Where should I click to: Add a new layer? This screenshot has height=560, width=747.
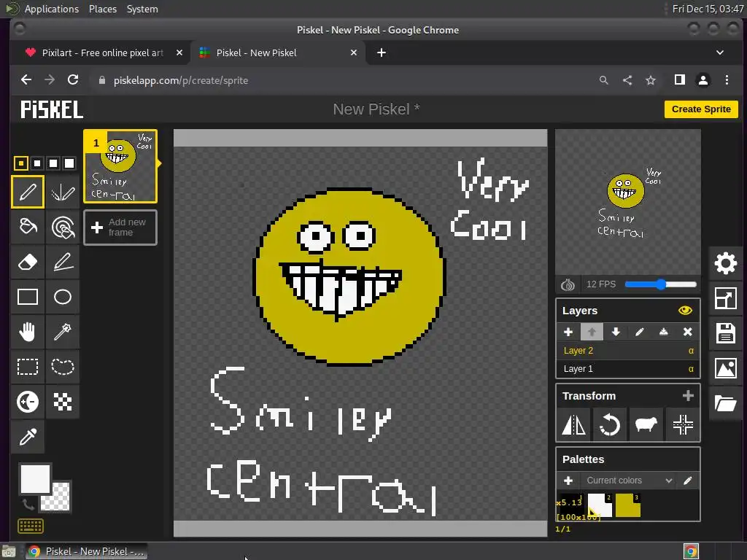(x=568, y=332)
